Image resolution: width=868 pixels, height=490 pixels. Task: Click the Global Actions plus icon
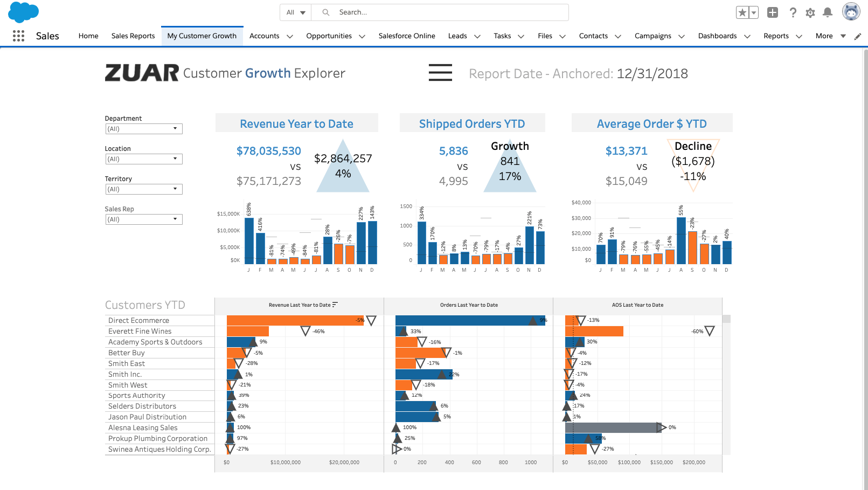773,12
